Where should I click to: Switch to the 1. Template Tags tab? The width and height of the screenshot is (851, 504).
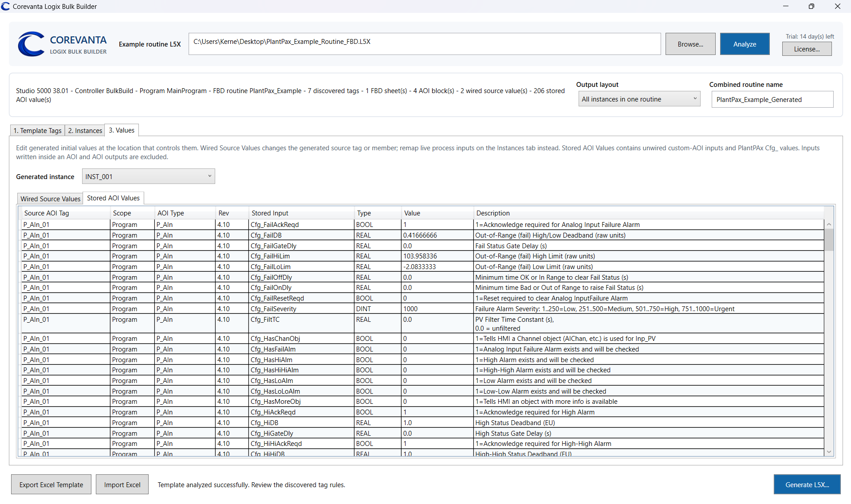(x=37, y=130)
